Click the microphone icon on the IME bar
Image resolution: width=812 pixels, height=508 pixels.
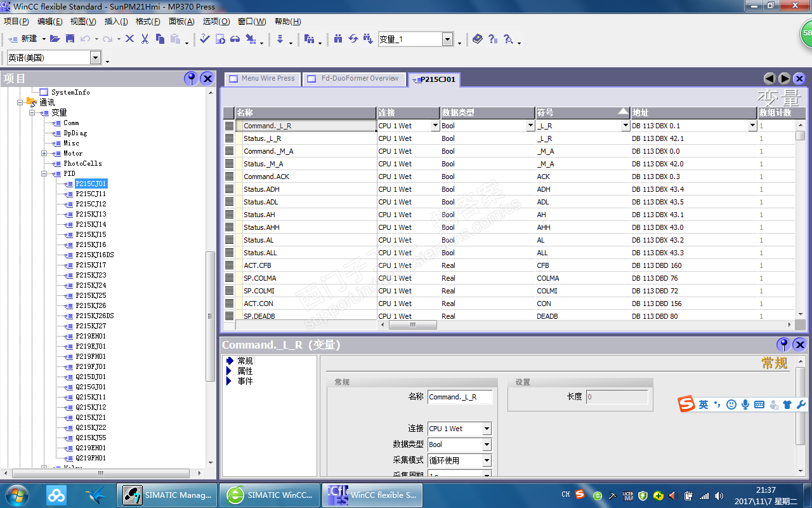[x=745, y=404]
